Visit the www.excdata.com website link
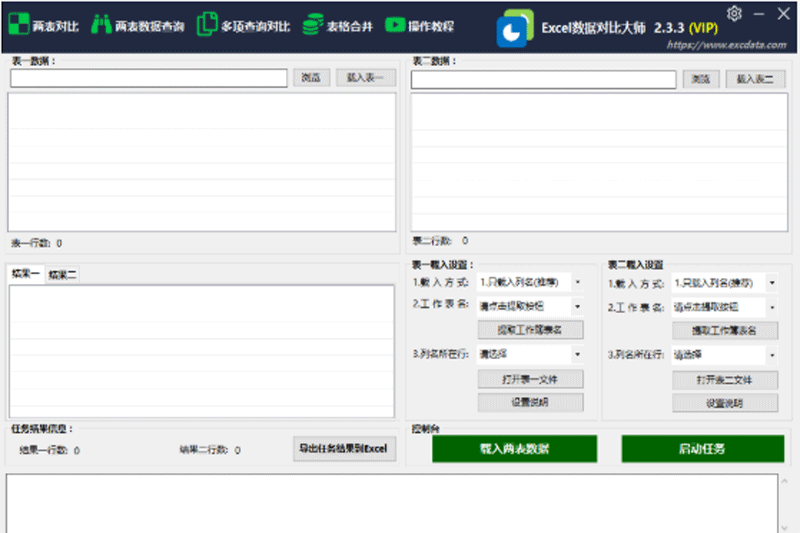This screenshot has height=533, width=800. [x=727, y=45]
